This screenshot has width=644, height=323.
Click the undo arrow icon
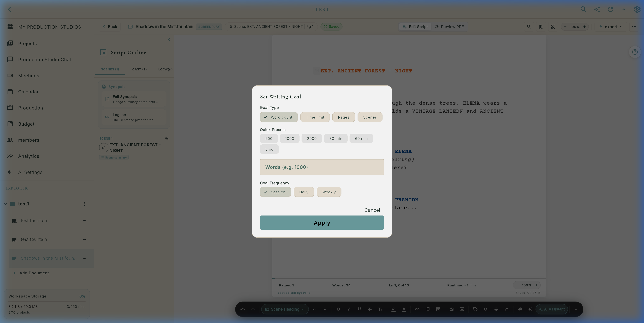coord(243,309)
